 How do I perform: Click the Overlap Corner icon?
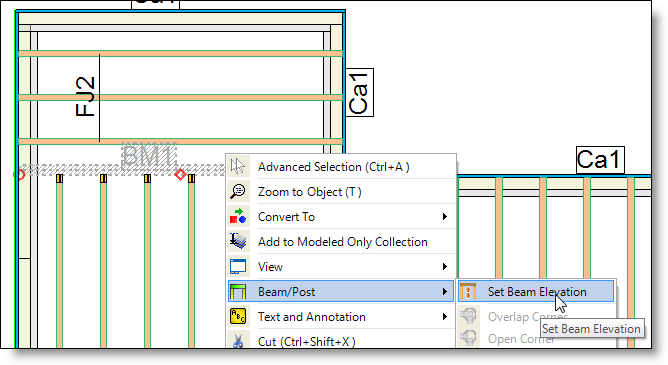click(469, 316)
